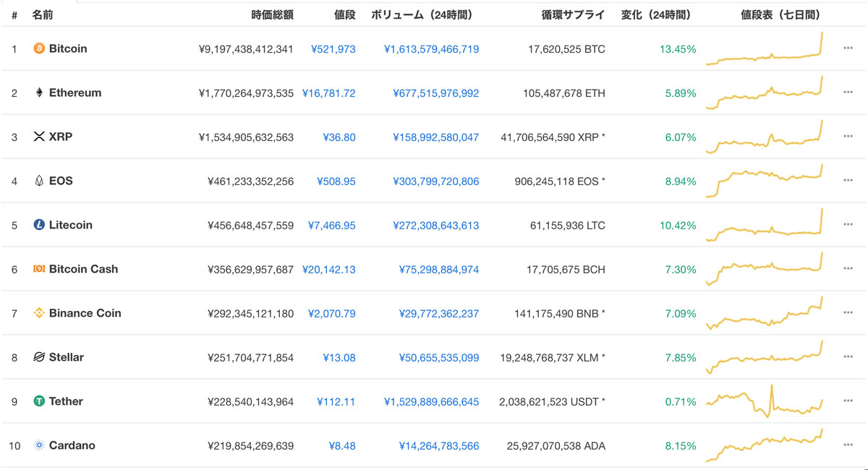
Task: Click the Litecoin logo icon
Action: click(39, 225)
